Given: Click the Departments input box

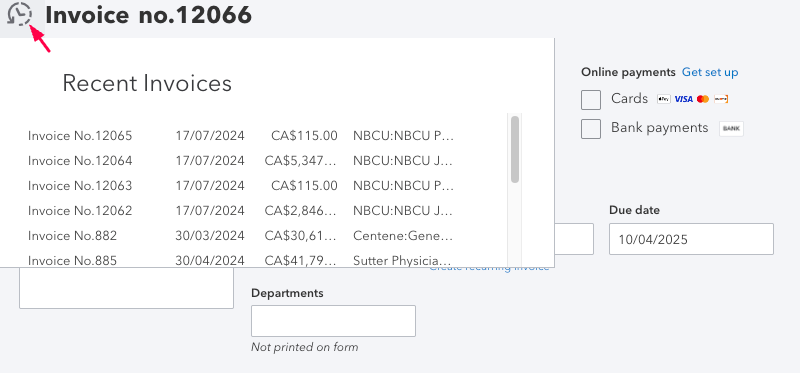Looking at the screenshot, I should pos(333,321).
